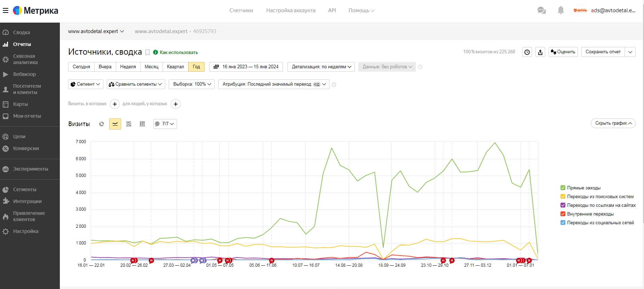Image resolution: width=644 pixels, height=289 pixels.
Task: Toggle Внутренние переходы legend checkbox
Action: coord(563,214)
